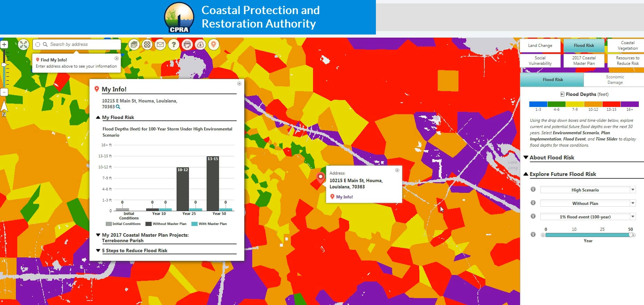The height and width of the screenshot is (305, 644).
Task: Click the north arrow compass icon
Action: tap(4, 108)
